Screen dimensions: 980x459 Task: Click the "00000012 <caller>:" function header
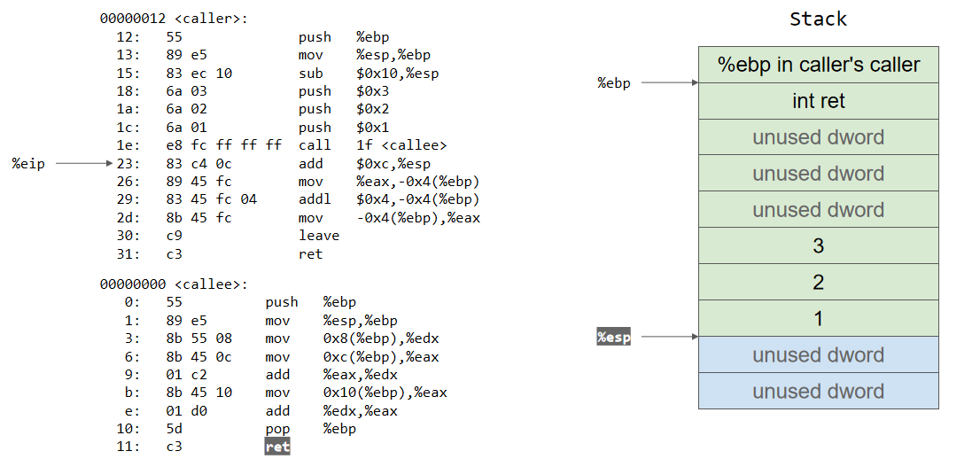(x=174, y=19)
